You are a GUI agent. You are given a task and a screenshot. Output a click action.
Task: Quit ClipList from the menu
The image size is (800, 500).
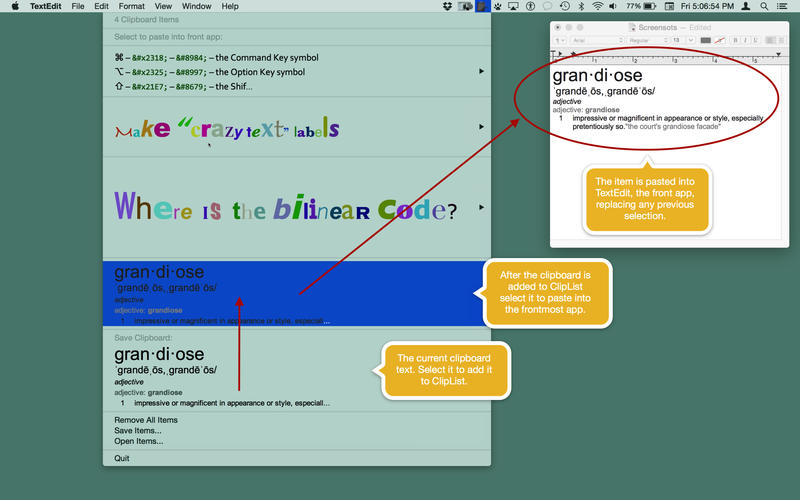(x=121, y=458)
